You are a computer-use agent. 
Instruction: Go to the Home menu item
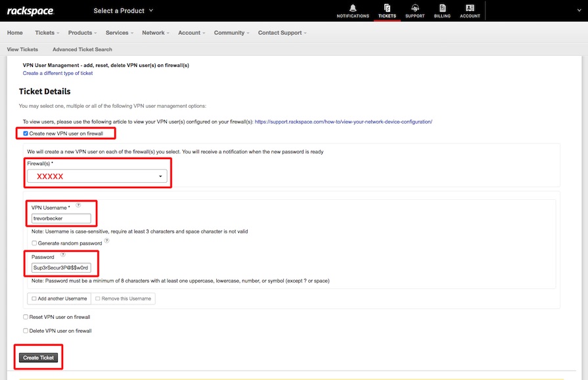[14, 33]
